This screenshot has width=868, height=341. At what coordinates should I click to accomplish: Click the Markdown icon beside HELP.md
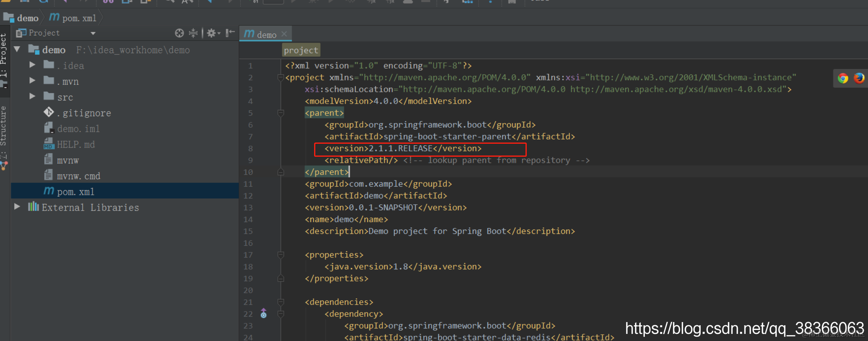pyautogui.click(x=48, y=144)
